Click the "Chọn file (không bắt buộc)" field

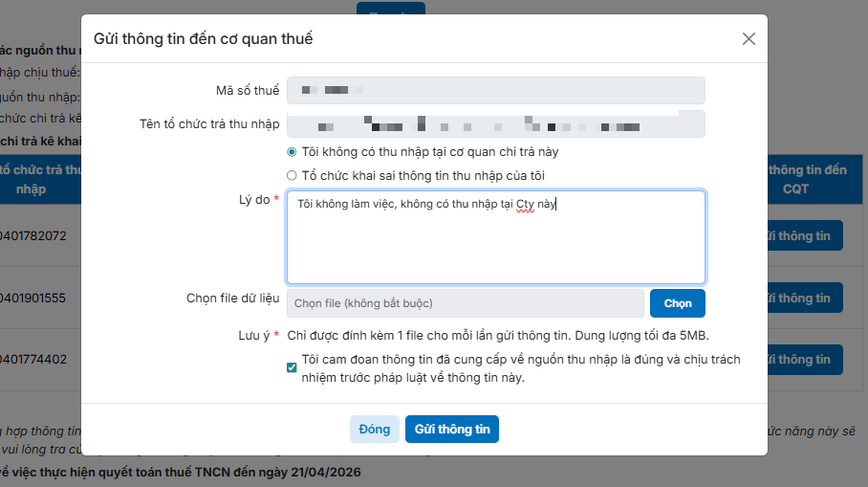pos(465,303)
